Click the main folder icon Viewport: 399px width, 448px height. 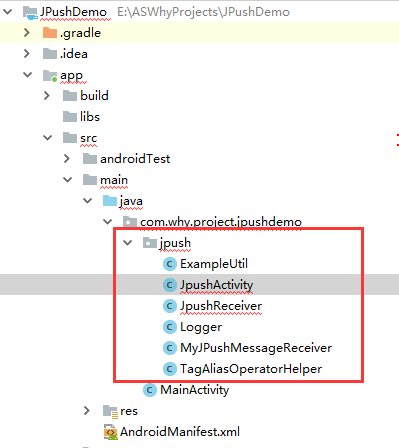tap(90, 180)
